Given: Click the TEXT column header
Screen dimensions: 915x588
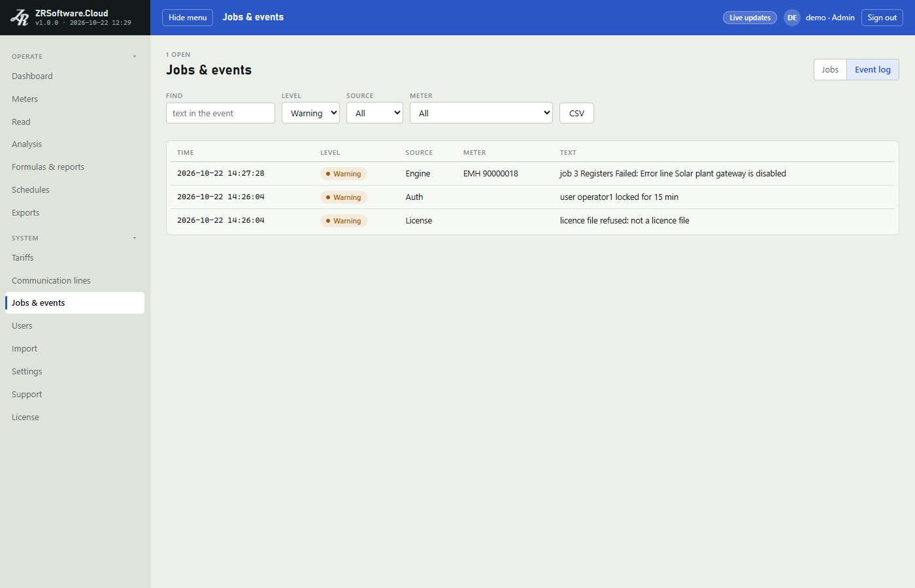Looking at the screenshot, I should pyautogui.click(x=568, y=153).
